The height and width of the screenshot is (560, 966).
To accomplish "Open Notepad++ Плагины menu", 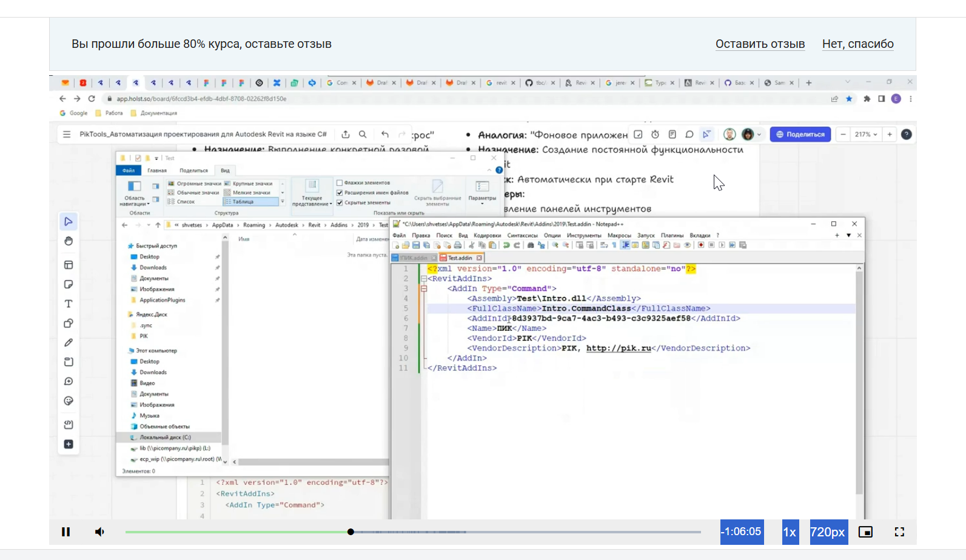I will point(672,236).
